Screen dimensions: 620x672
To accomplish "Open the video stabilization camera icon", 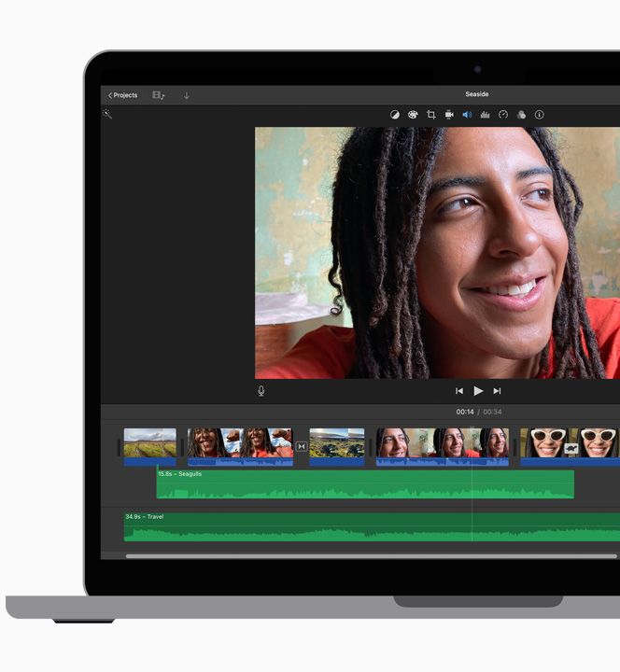I will coord(449,115).
